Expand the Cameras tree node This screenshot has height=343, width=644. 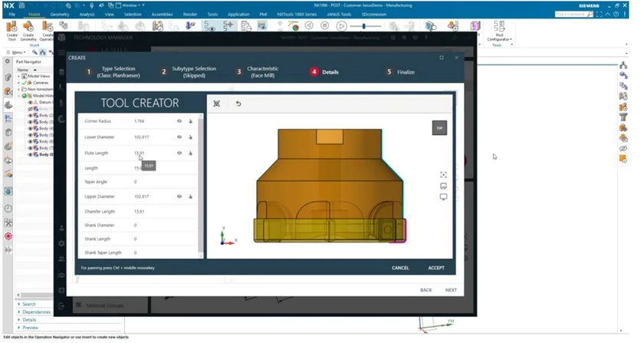coord(18,83)
